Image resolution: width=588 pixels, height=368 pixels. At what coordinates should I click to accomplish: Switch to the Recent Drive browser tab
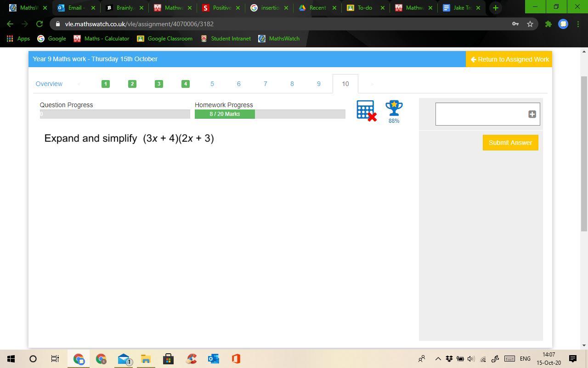pyautogui.click(x=317, y=8)
